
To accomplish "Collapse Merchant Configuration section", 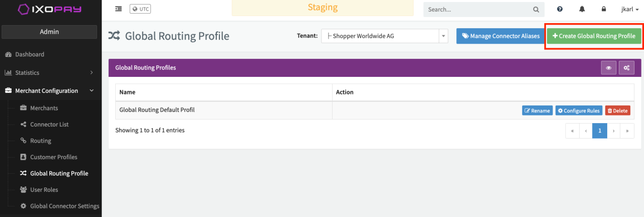I will coord(50,91).
